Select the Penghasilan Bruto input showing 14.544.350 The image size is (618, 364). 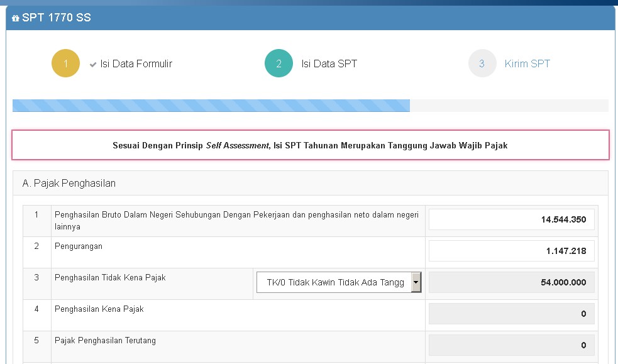pyautogui.click(x=510, y=219)
